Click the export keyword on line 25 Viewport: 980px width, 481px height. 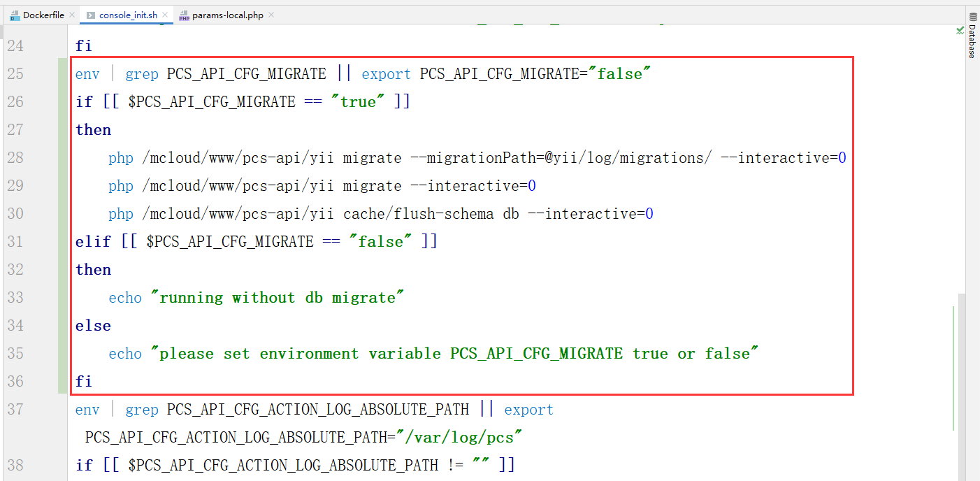coord(386,74)
